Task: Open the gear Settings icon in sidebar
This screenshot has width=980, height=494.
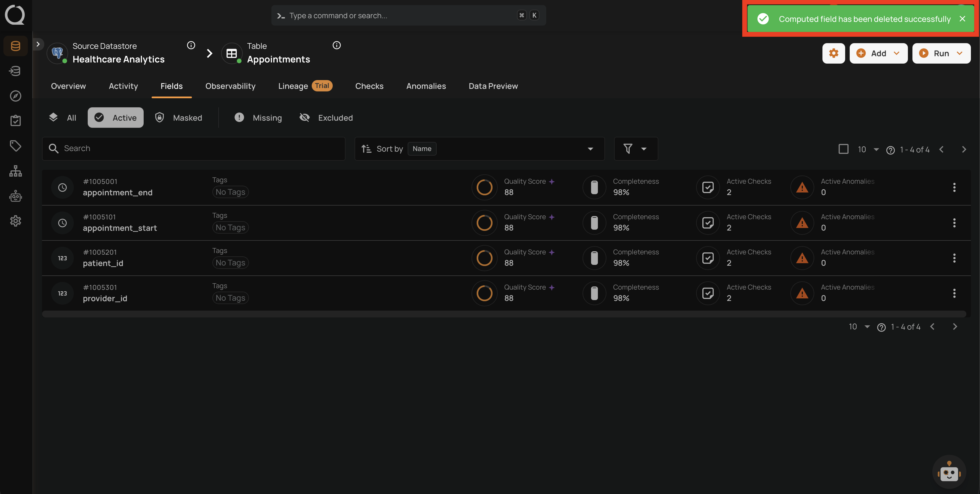Action: [15, 221]
